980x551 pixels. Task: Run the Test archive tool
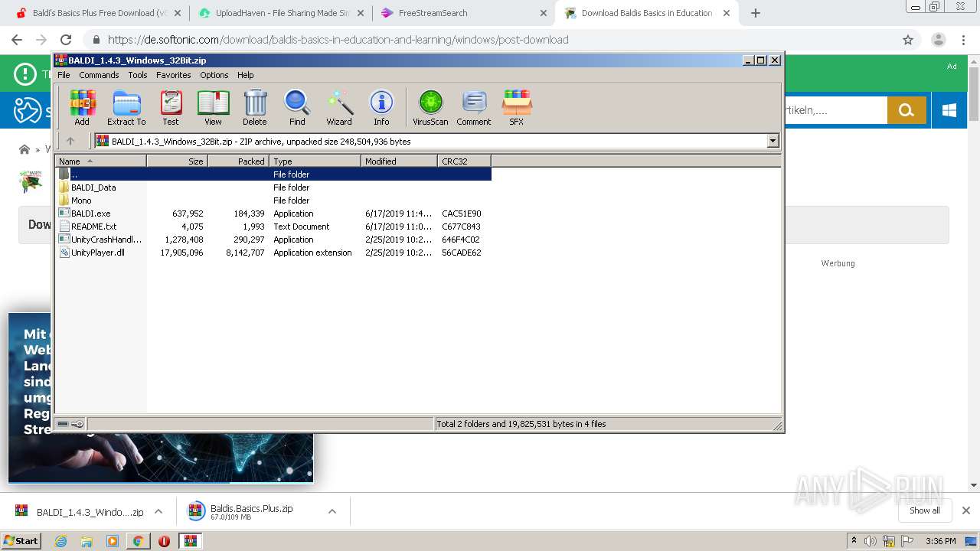[x=171, y=107]
